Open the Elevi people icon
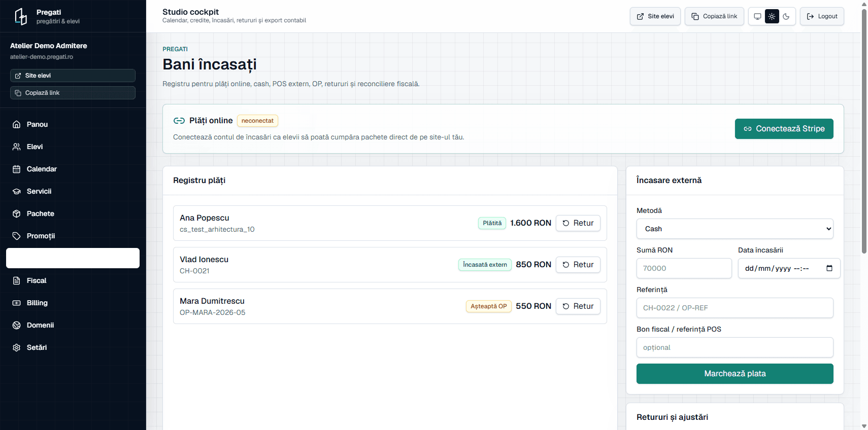The height and width of the screenshot is (430, 868). (16, 147)
